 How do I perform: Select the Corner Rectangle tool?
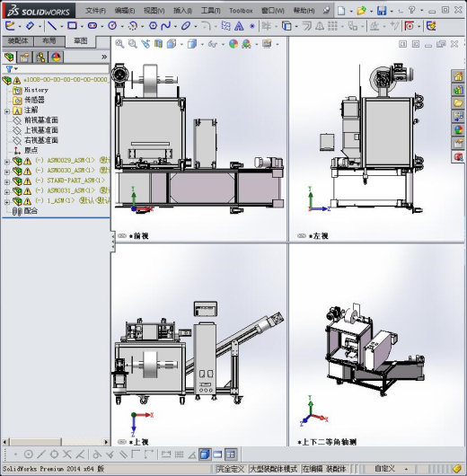72,26
